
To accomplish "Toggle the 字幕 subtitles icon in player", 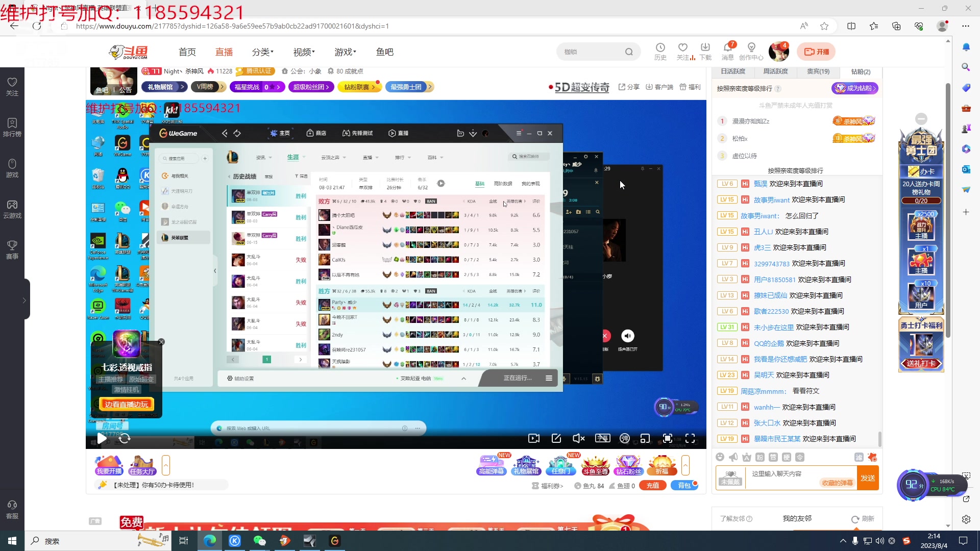I will [602, 438].
